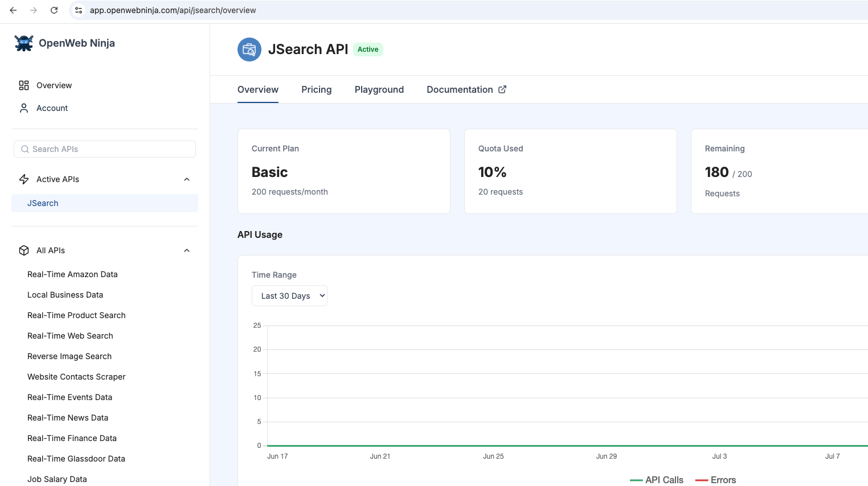The width and height of the screenshot is (868, 486).
Task: Click the Overview grid icon in sidebar
Action: (24, 85)
